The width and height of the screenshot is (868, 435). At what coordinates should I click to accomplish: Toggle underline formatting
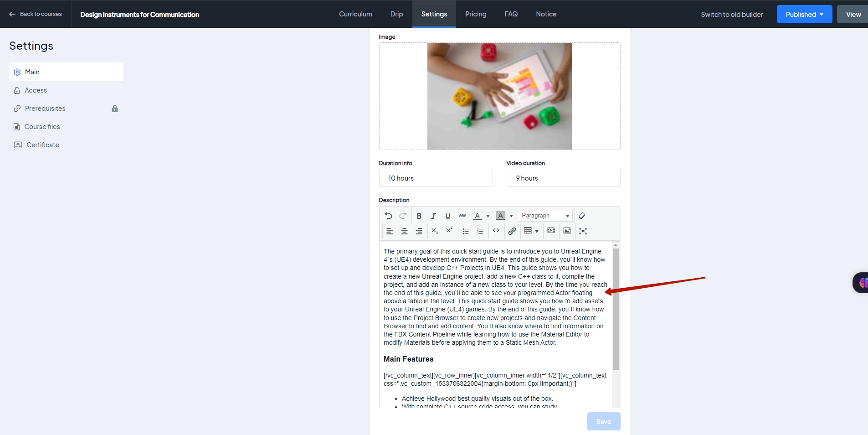coord(448,216)
